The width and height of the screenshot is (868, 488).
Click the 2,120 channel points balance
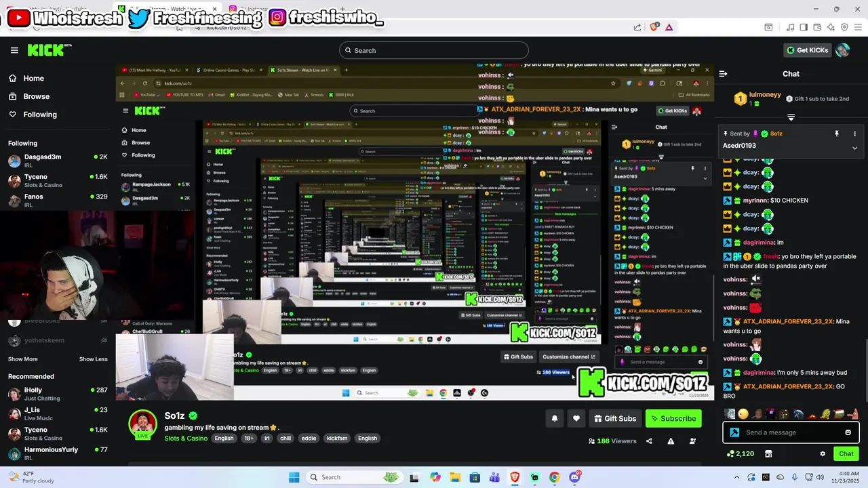tap(741, 454)
